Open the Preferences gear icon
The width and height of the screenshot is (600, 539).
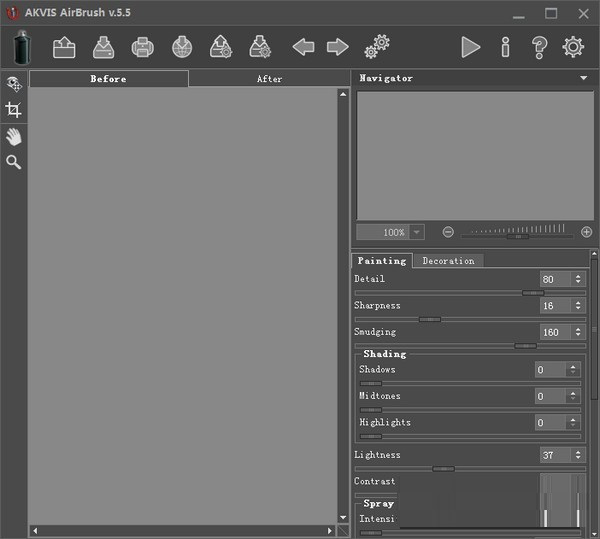[x=573, y=47]
